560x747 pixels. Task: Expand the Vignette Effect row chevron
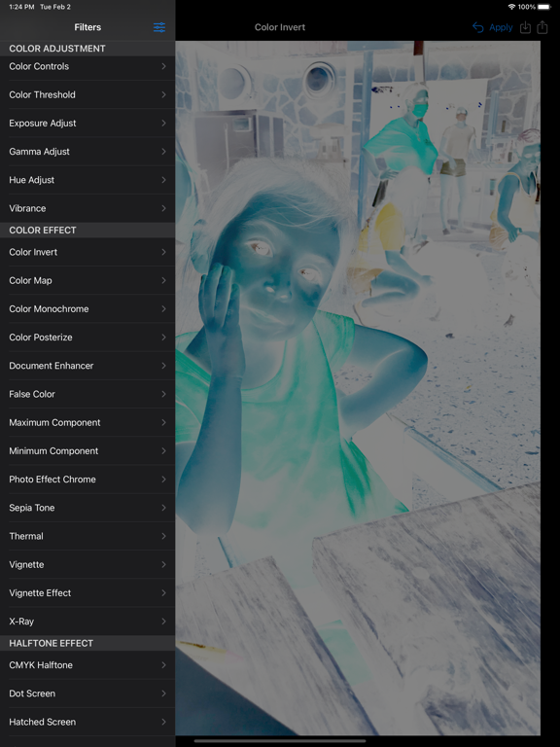[x=163, y=592]
